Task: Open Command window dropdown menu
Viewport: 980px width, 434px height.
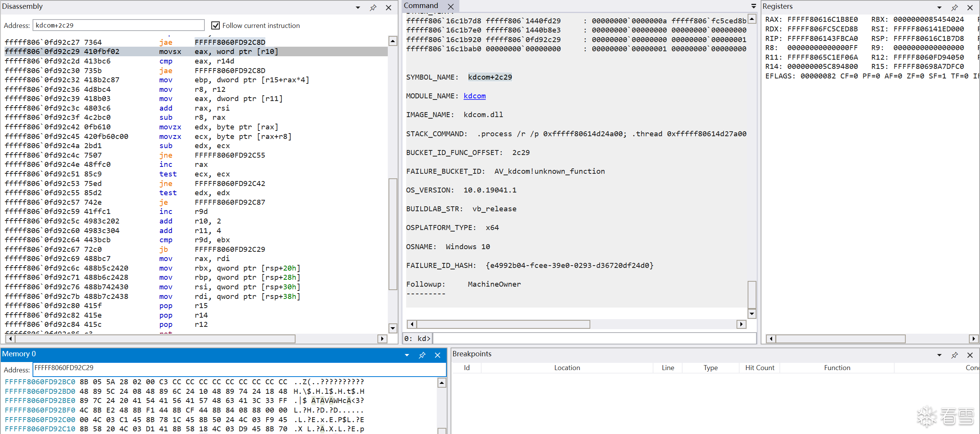Action: click(753, 6)
